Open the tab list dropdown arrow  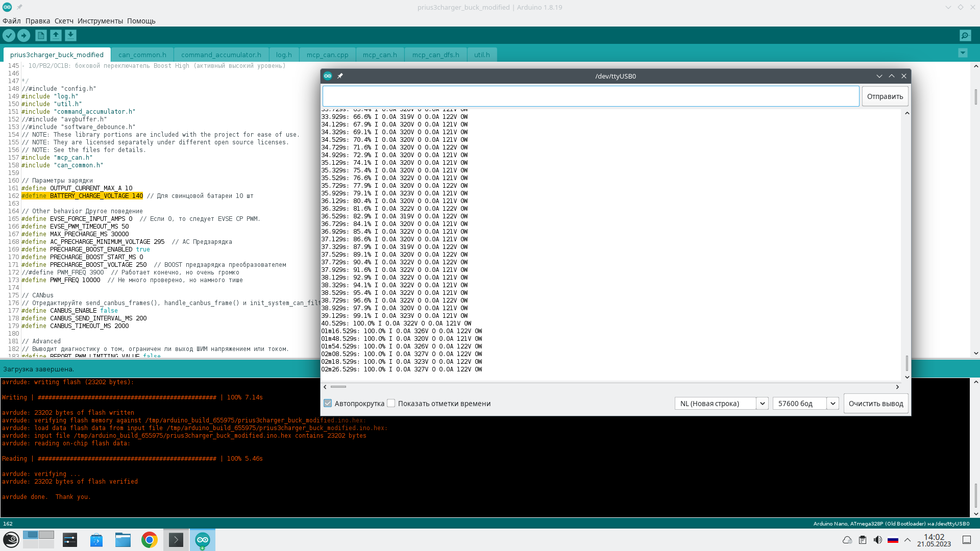[x=963, y=53]
